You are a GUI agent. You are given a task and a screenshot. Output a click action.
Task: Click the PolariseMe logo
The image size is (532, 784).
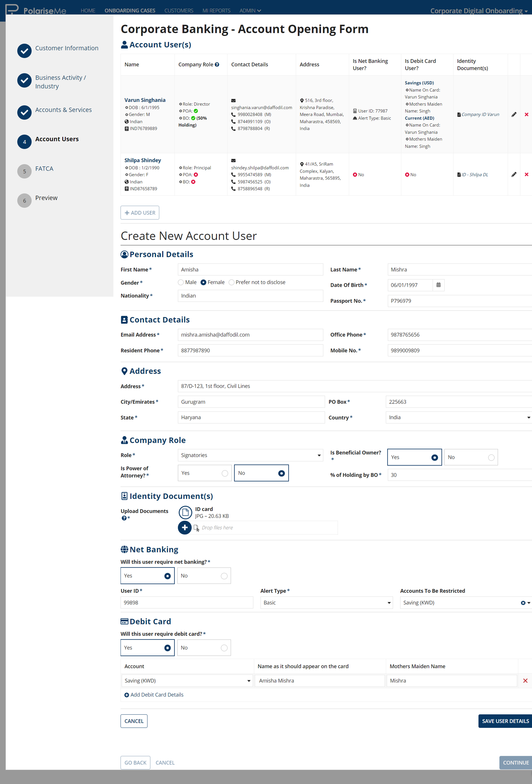click(36, 9)
